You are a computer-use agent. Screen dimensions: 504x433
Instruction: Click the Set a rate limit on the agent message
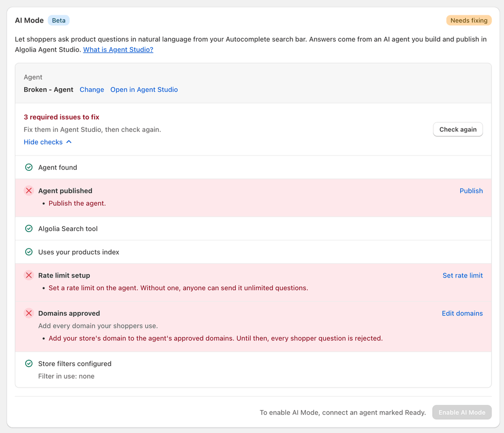coord(179,288)
